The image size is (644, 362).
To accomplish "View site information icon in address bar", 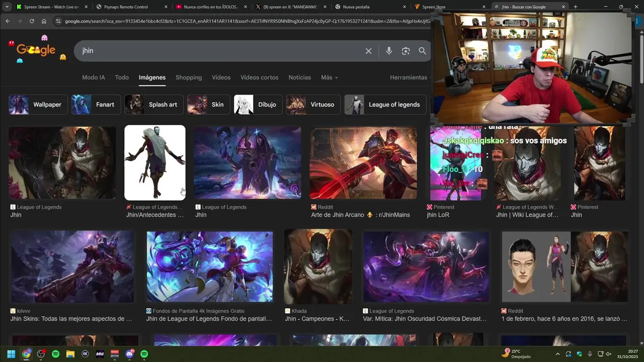I will click(58, 21).
